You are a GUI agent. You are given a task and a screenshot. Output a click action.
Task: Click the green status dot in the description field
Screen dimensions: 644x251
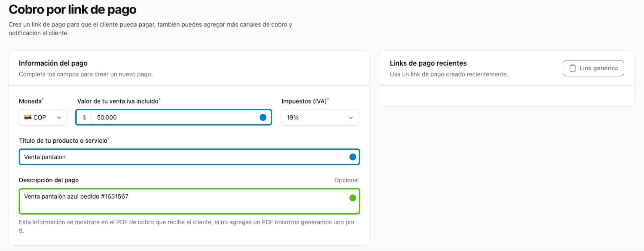353,197
